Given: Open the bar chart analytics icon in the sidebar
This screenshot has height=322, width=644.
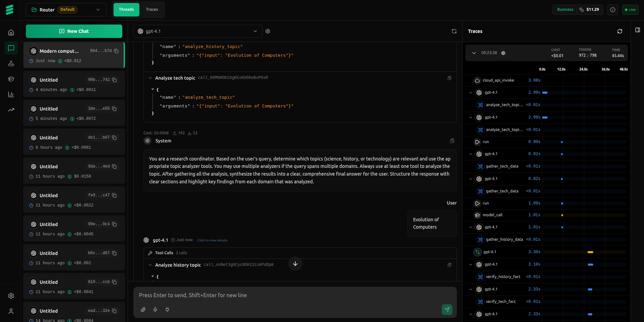Looking at the screenshot, I should point(11,94).
